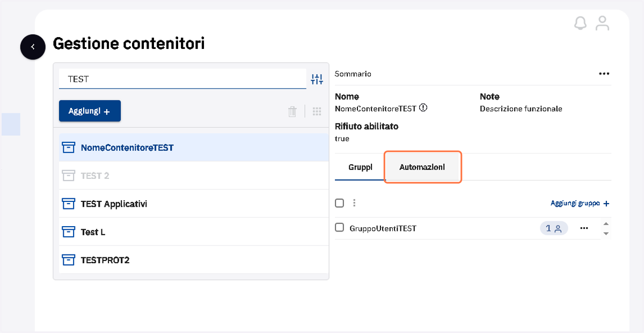This screenshot has width=644, height=333.
Task: Click the Rifiuto abilitato label
Action: click(367, 127)
